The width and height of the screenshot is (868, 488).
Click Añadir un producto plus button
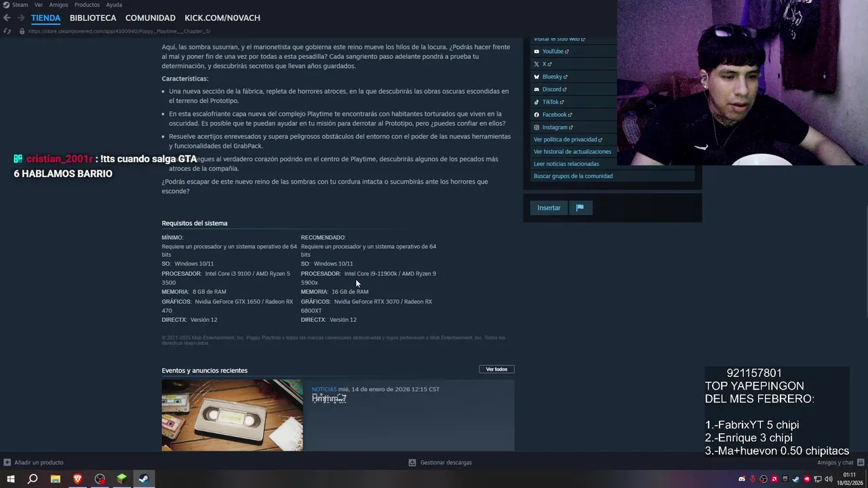[7, 462]
